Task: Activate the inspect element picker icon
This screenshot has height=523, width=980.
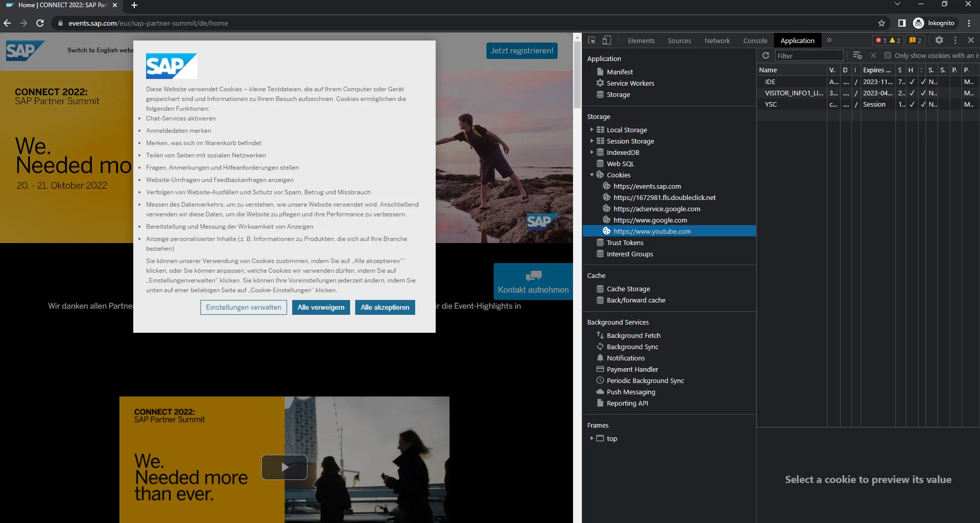Action: (591, 41)
